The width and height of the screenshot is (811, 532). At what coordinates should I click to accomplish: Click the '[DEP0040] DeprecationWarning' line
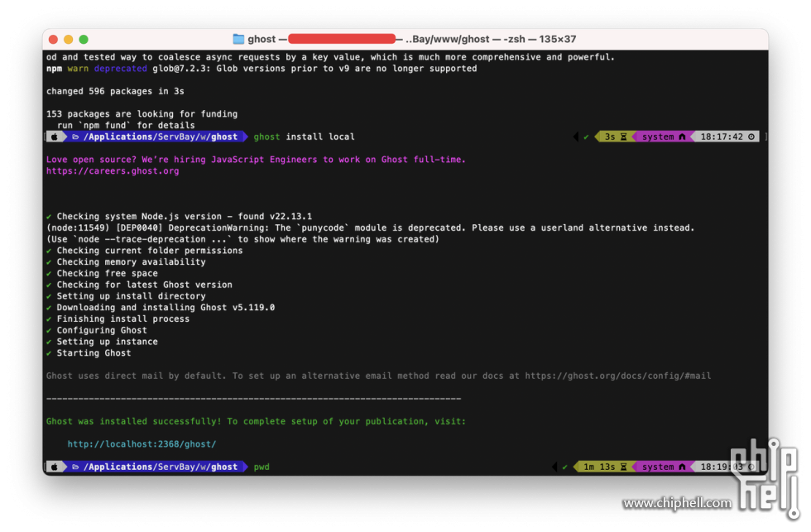tap(371, 228)
